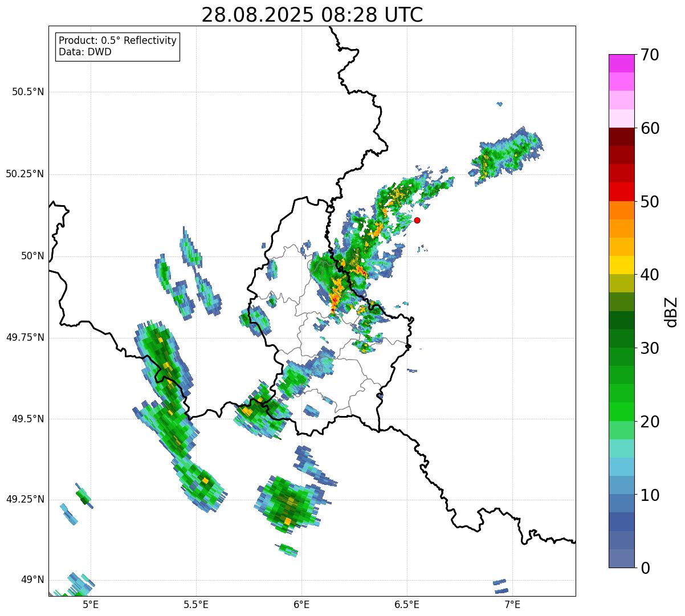
Task: Click the Product 0.5° Reflectivity legend box
Action: pyautogui.click(x=117, y=46)
